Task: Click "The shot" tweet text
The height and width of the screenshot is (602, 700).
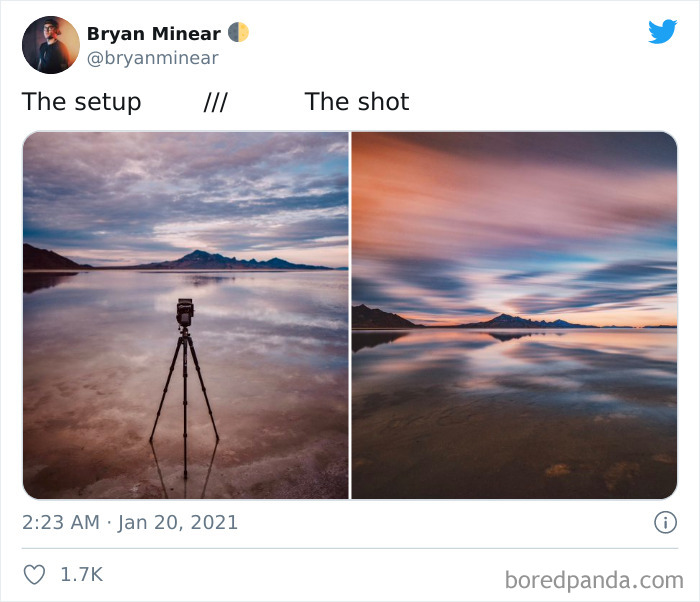Action: pyautogui.click(x=357, y=102)
